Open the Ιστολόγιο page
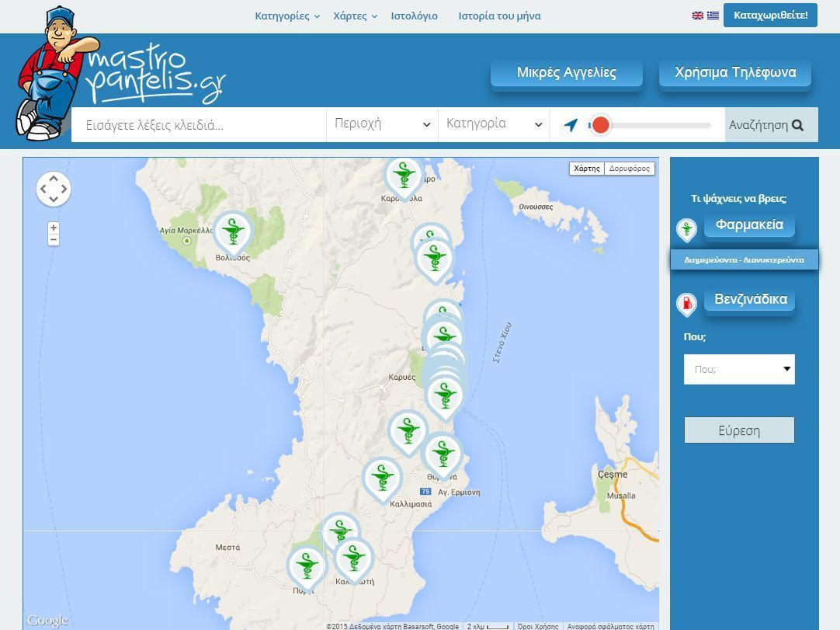840x630 pixels. point(414,16)
